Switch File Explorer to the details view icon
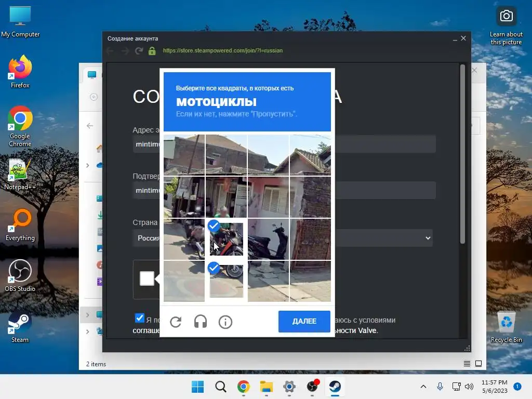The image size is (532, 399). click(x=467, y=364)
